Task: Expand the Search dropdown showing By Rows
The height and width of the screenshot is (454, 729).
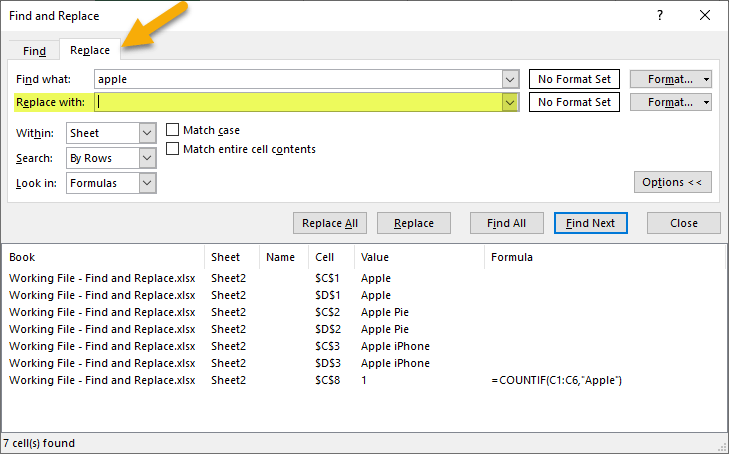Action: [147, 158]
